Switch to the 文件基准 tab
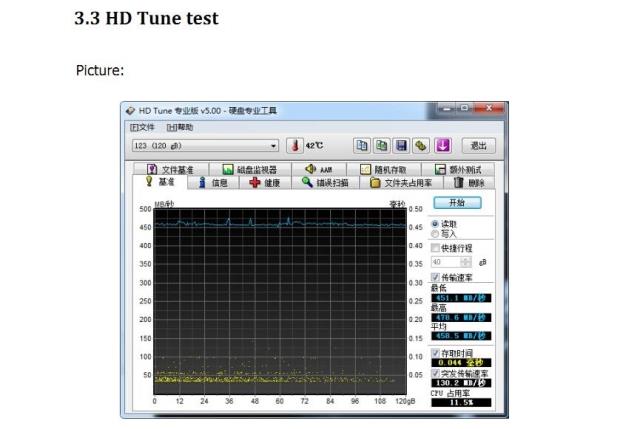The width and height of the screenshot is (640, 429). [x=171, y=169]
